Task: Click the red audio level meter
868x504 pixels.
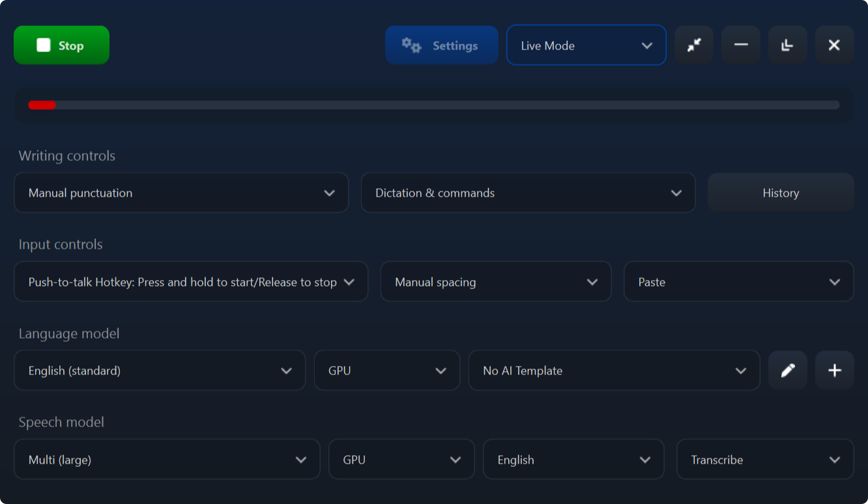Action: pyautogui.click(x=42, y=104)
